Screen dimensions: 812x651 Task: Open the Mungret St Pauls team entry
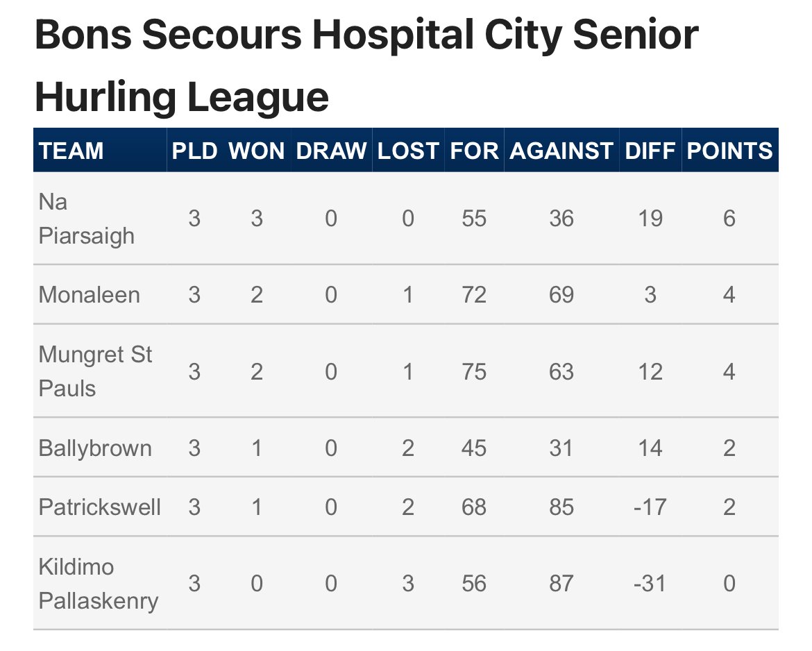[95, 371]
